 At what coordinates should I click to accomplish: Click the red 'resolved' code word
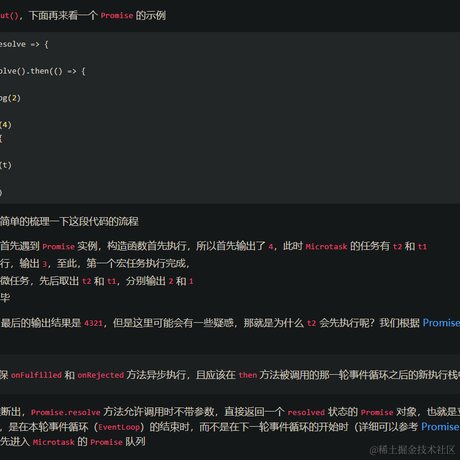(x=306, y=412)
